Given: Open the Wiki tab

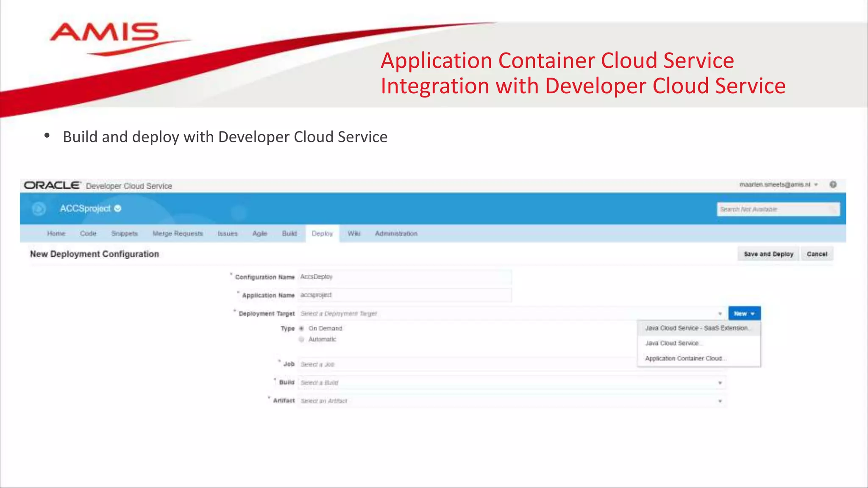Looking at the screenshot, I should pos(354,233).
